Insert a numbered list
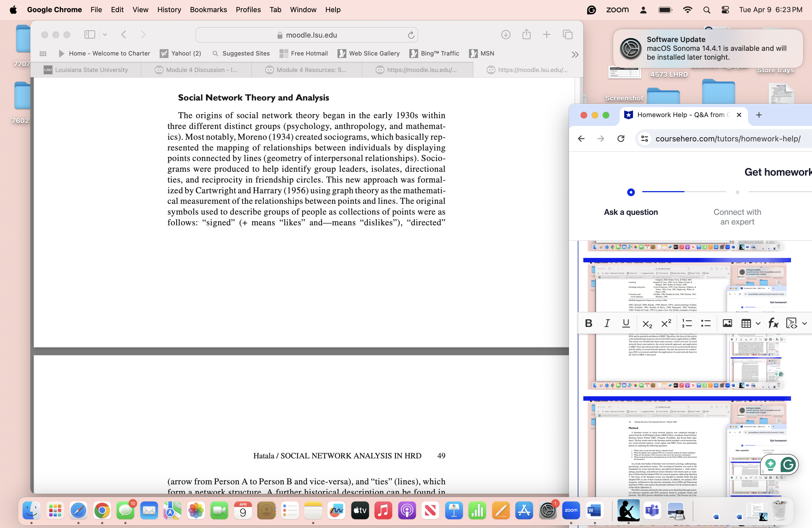The height and width of the screenshot is (528, 812). [686, 323]
